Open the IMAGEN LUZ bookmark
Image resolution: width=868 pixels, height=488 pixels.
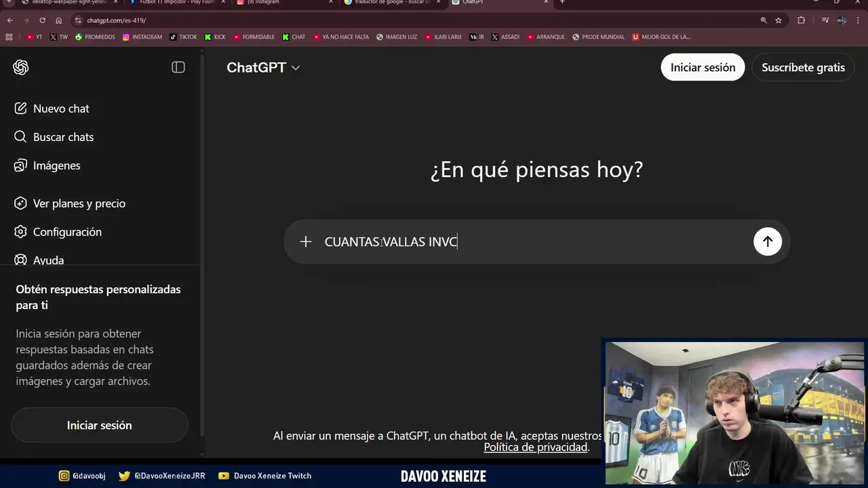click(397, 37)
